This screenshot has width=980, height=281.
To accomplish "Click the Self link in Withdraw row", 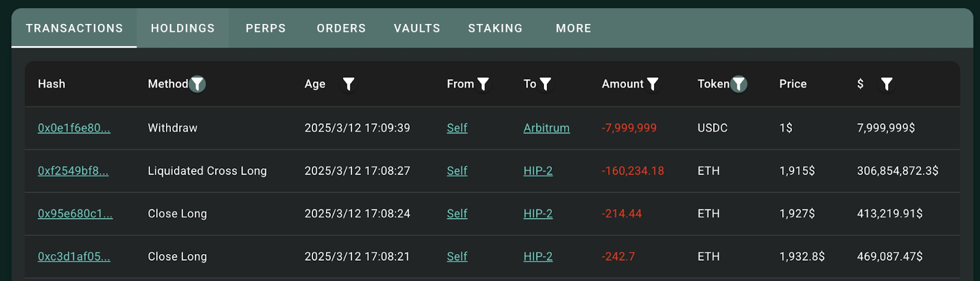I will pyautogui.click(x=457, y=128).
